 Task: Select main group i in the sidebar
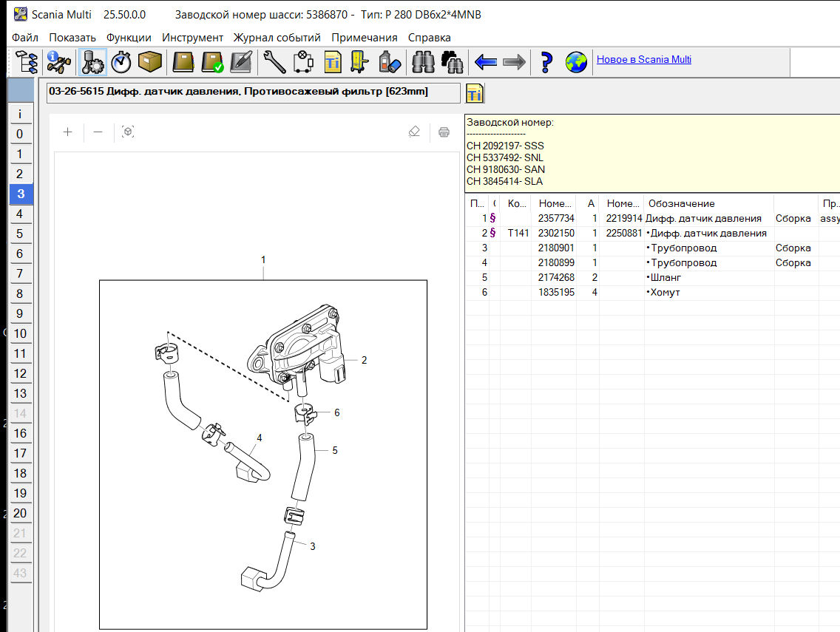click(21, 114)
